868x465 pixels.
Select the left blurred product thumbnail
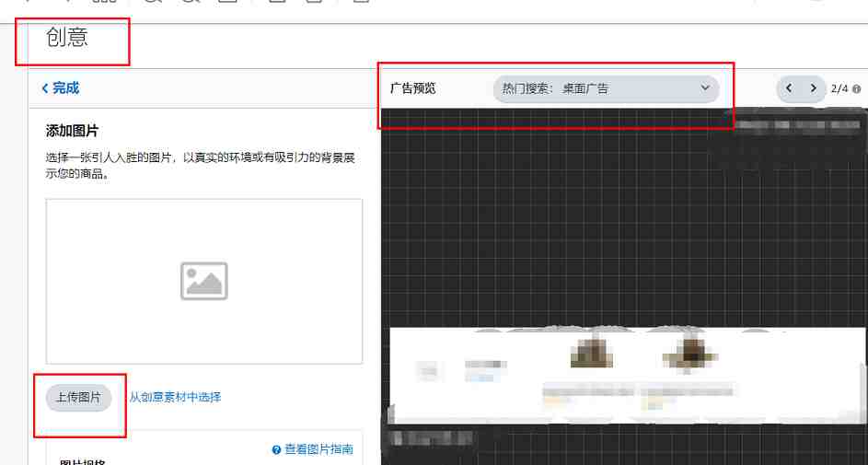click(x=591, y=352)
